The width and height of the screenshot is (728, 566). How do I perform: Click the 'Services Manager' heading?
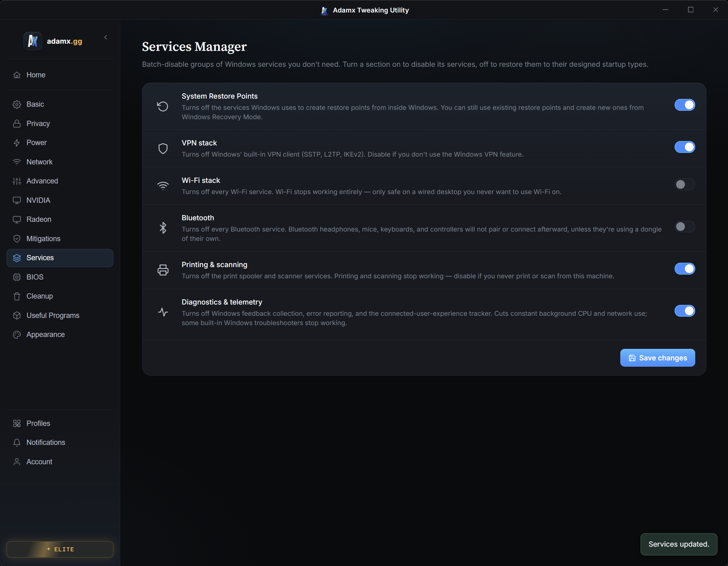point(194,46)
